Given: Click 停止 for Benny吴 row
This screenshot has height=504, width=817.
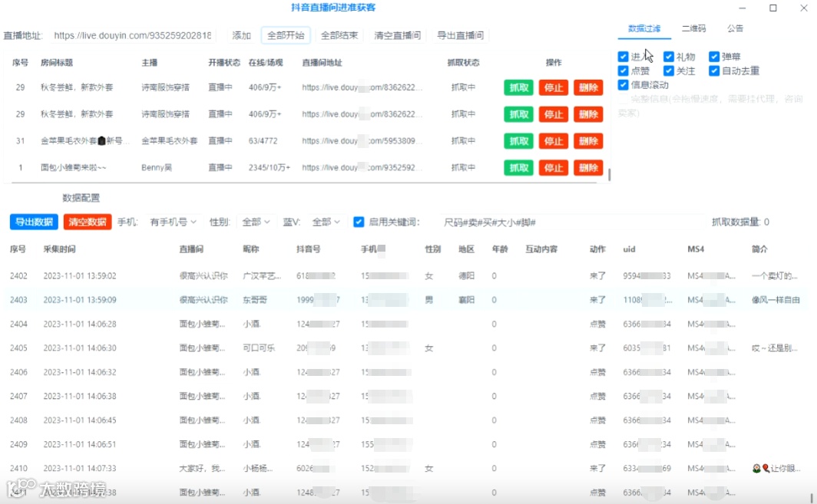Looking at the screenshot, I should tap(554, 168).
